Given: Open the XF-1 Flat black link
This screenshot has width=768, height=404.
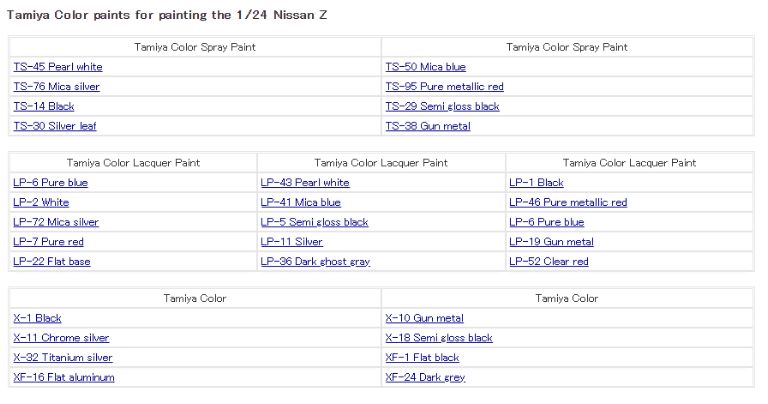Looking at the screenshot, I should coord(422,358).
